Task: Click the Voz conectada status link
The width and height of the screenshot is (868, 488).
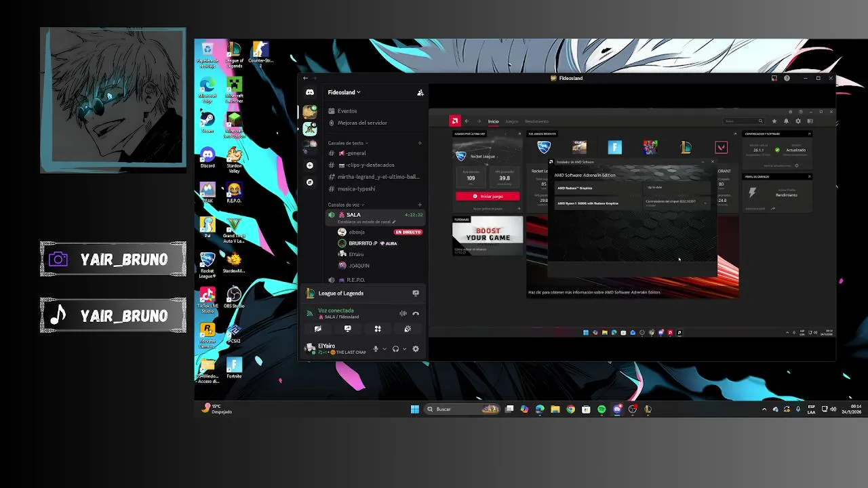Action: tap(336, 310)
